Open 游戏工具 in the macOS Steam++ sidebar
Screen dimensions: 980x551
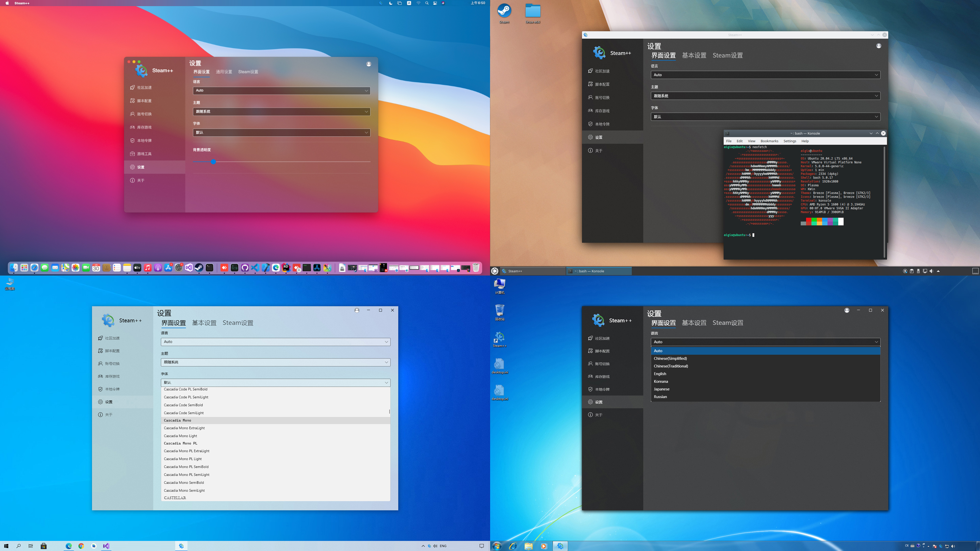[x=144, y=154]
